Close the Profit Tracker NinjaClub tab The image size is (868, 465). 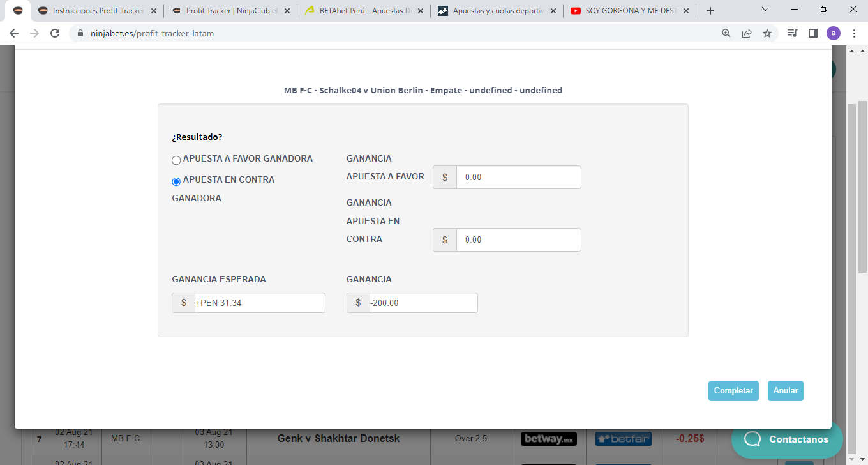pyautogui.click(x=287, y=11)
